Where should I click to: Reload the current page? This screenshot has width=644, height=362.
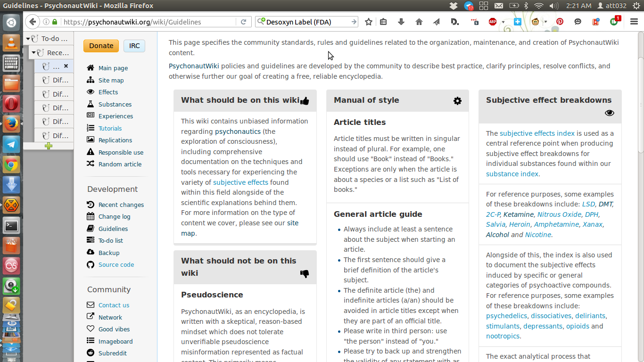point(243,22)
